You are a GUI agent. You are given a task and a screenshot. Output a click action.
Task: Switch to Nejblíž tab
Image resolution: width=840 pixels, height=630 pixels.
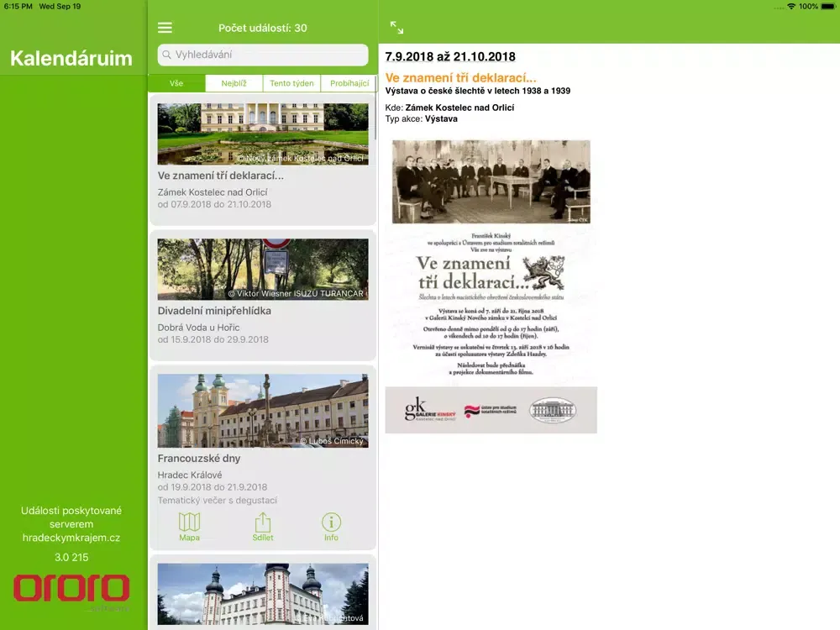[x=234, y=83]
